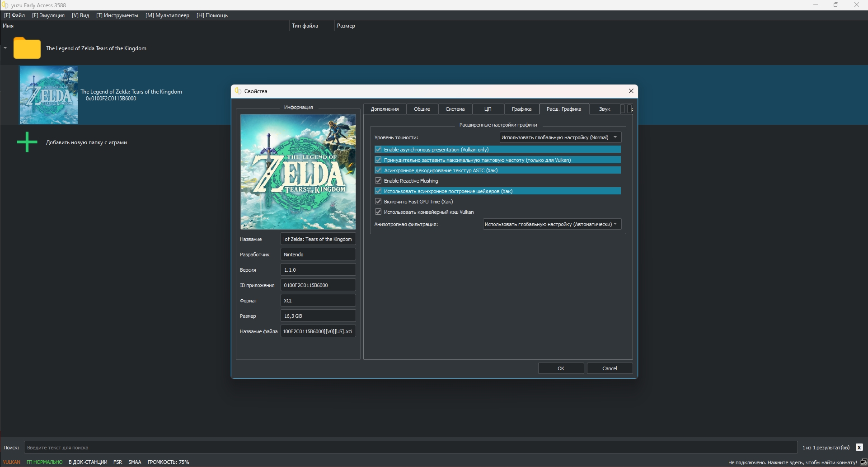Toggle Enable Reactive Flushing checkbox

(378, 180)
